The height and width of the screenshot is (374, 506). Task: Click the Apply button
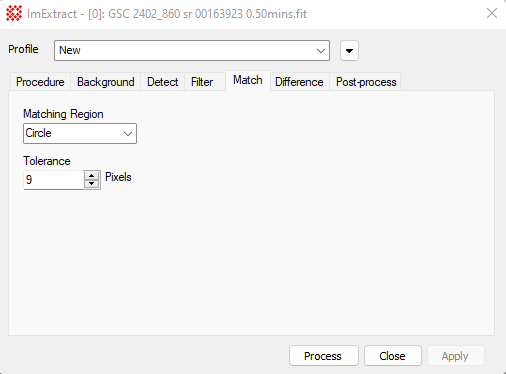pos(455,356)
